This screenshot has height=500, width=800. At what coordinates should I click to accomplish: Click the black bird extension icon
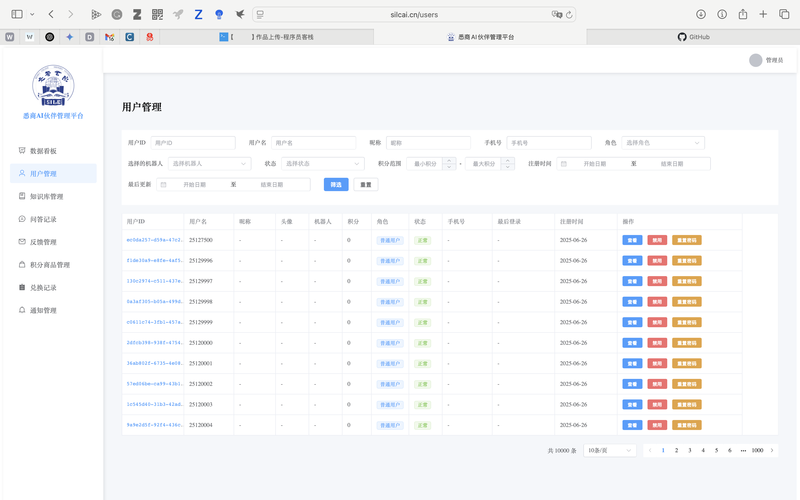click(240, 14)
